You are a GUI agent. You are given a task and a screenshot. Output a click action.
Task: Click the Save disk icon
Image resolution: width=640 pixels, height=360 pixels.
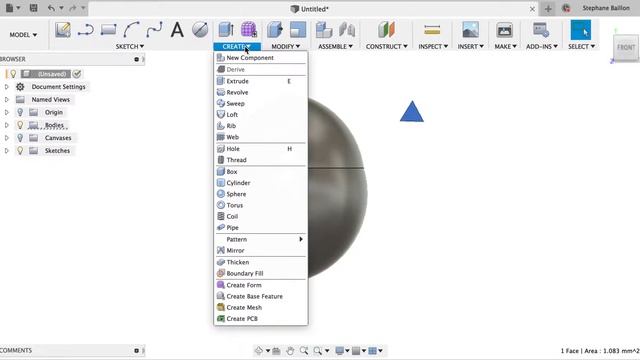(33, 8)
